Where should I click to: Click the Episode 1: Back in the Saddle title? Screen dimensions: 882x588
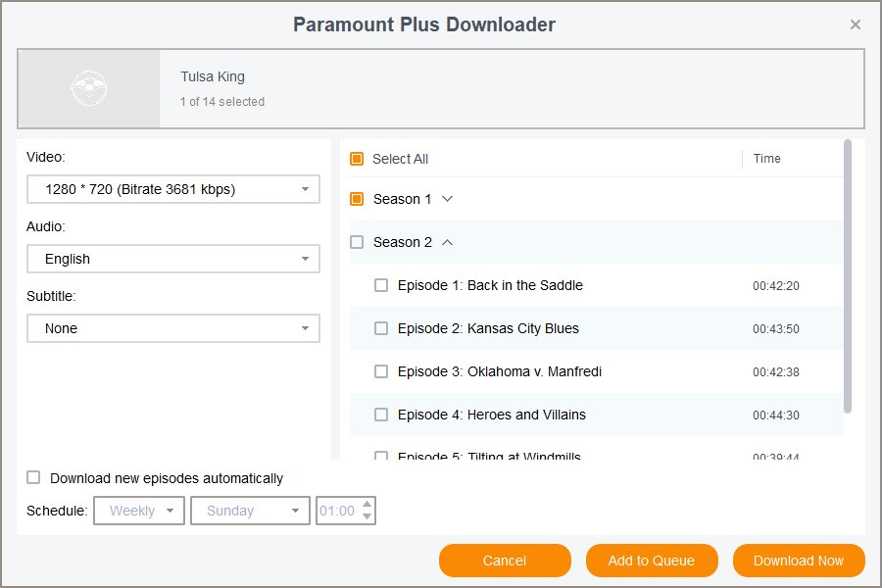coord(490,285)
